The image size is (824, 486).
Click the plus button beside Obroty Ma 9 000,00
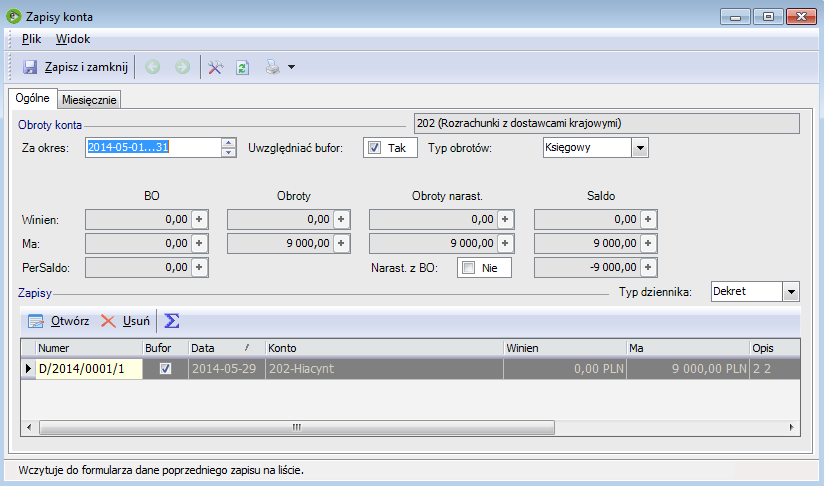tap(341, 243)
